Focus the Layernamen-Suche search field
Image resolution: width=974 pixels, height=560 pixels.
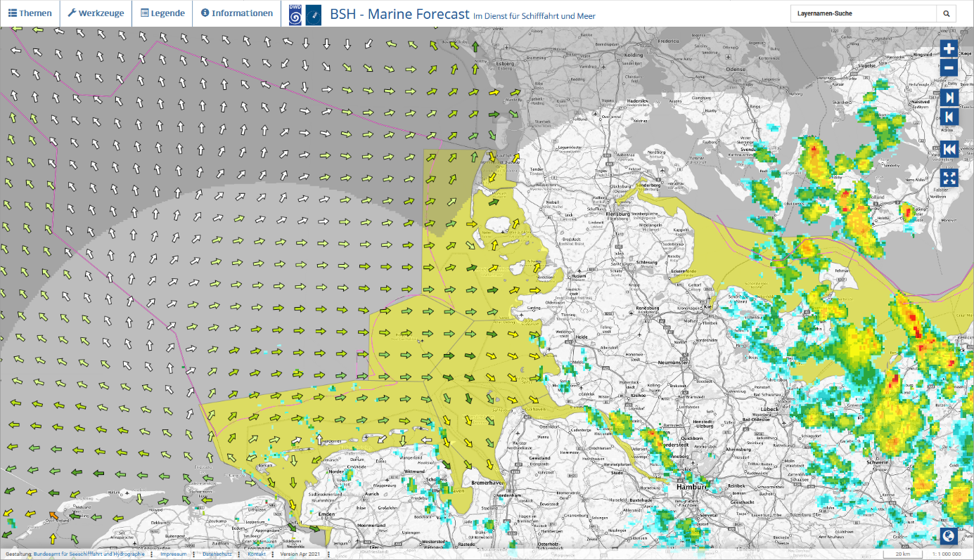pos(863,13)
